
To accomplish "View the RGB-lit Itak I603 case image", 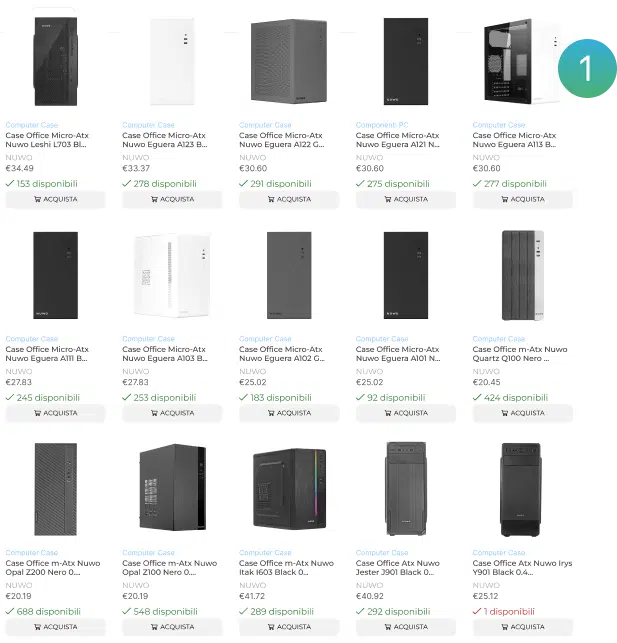I will [x=289, y=488].
